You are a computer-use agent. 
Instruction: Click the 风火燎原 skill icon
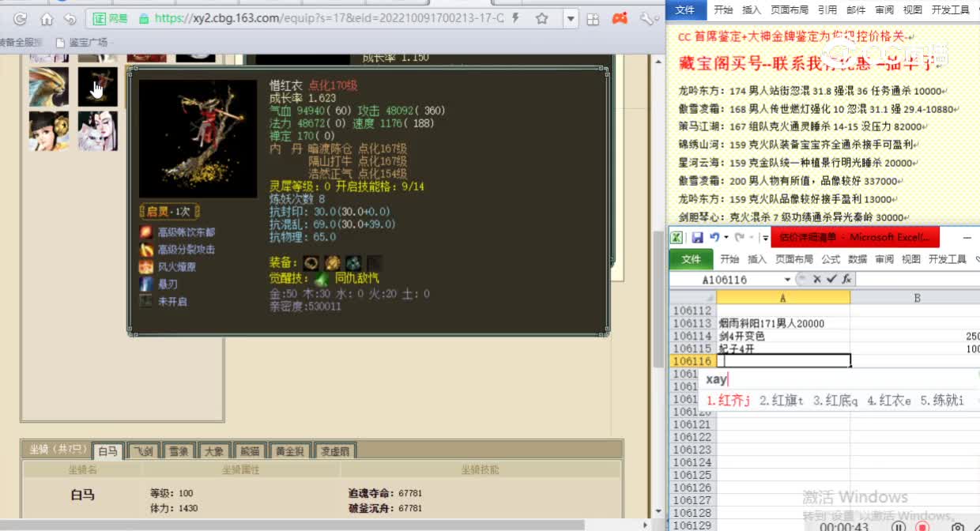(x=145, y=267)
